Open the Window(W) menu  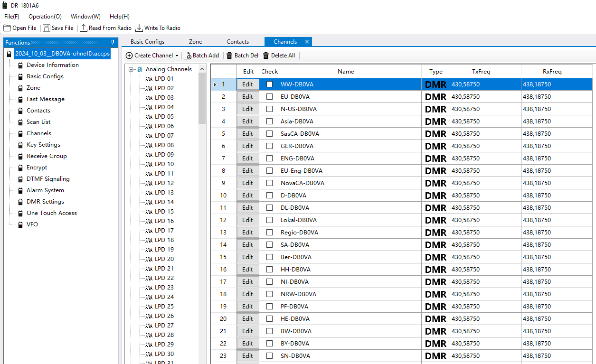[85, 17]
